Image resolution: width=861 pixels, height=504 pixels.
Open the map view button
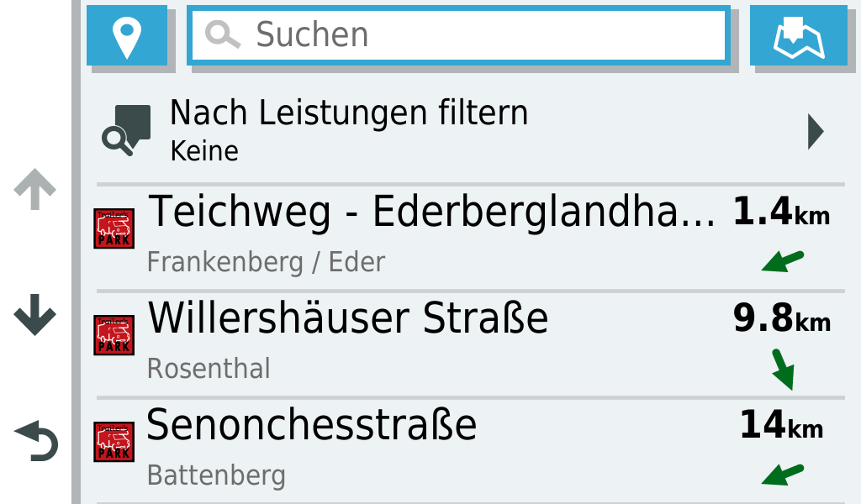tap(798, 35)
